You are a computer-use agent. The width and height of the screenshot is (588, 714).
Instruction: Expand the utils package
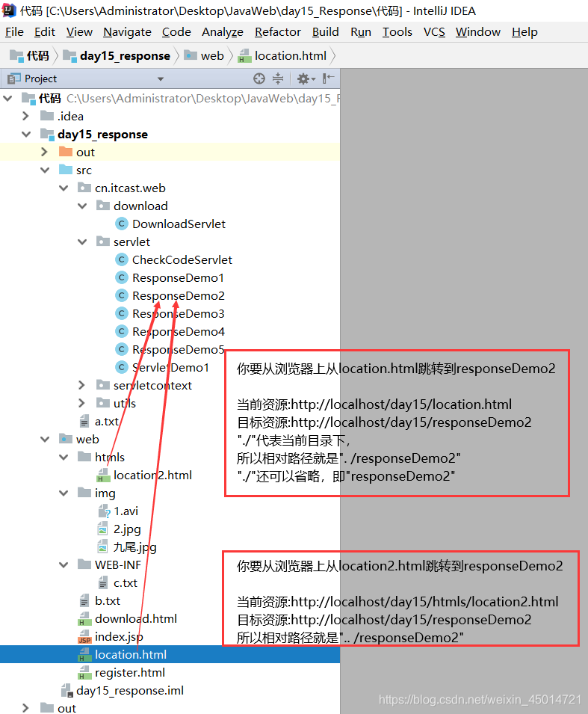coord(82,403)
